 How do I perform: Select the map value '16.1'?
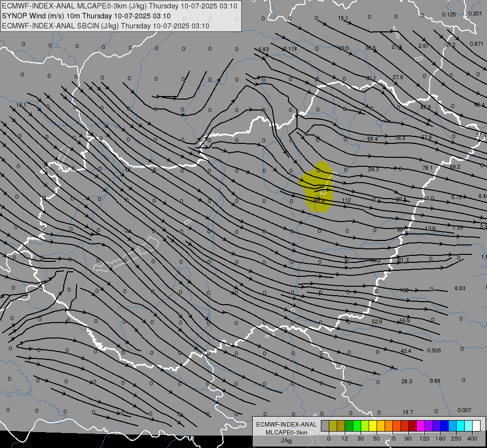tap(21, 105)
